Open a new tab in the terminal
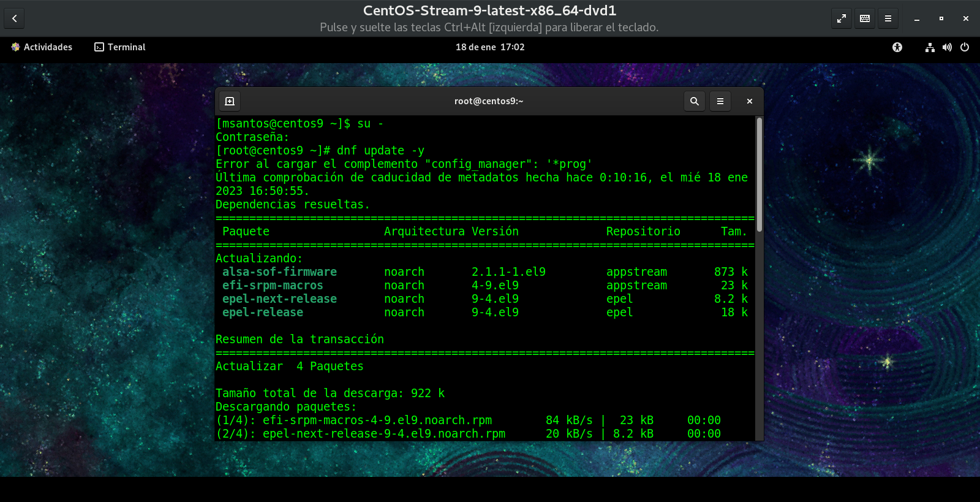 (x=230, y=101)
